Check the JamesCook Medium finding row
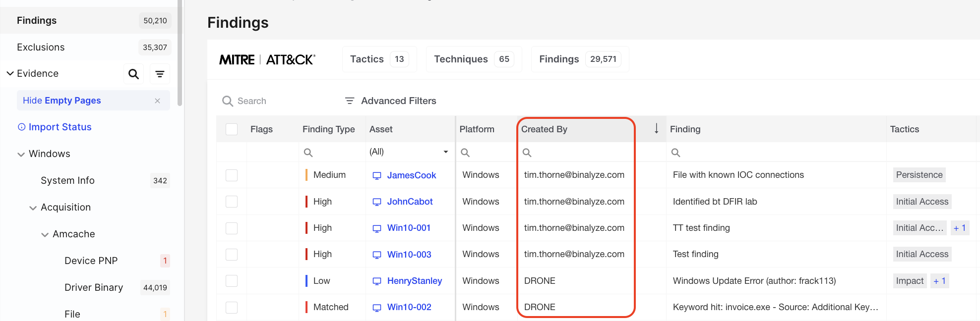 (x=232, y=175)
